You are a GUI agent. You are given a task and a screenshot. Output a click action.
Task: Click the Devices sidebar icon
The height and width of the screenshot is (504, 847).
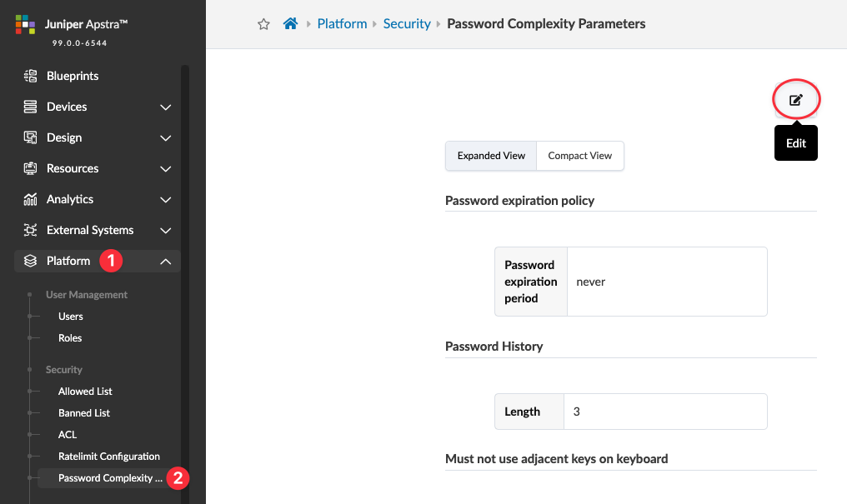point(31,107)
